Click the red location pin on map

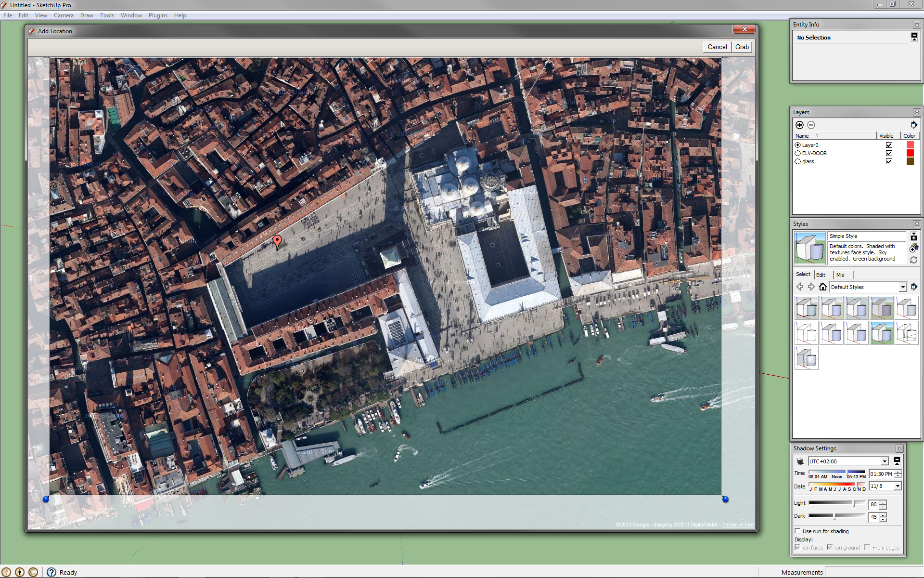point(277,240)
